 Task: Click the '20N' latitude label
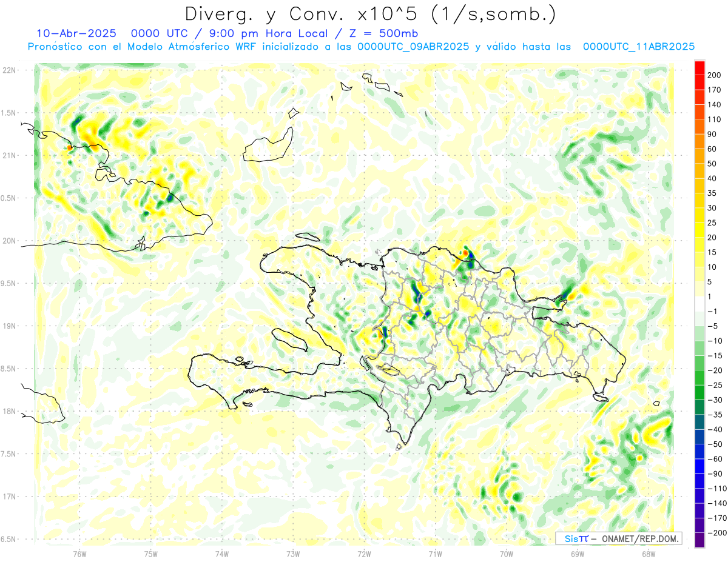[x=9, y=241]
